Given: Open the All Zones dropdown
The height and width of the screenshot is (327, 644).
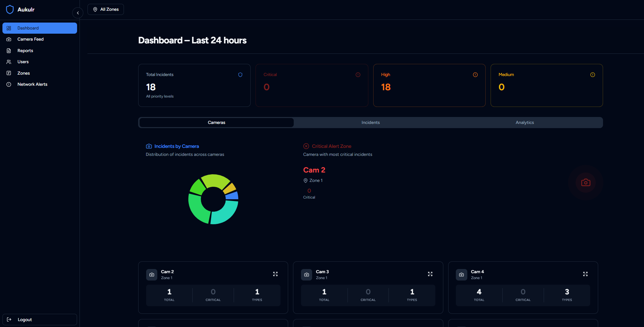Looking at the screenshot, I should (106, 9).
